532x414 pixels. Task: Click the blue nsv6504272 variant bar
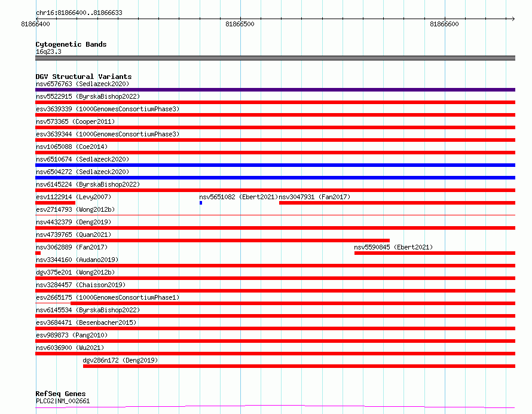click(x=275, y=178)
